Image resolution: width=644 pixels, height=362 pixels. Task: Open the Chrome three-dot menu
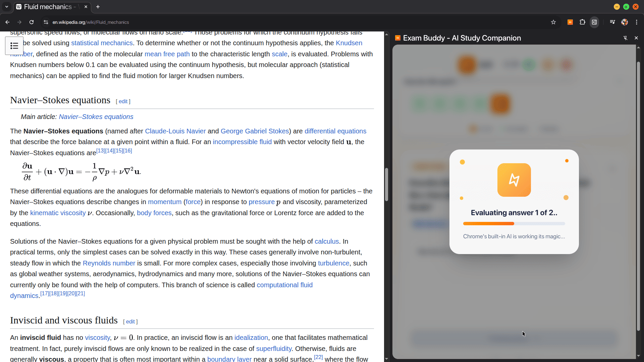(x=637, y=22)
